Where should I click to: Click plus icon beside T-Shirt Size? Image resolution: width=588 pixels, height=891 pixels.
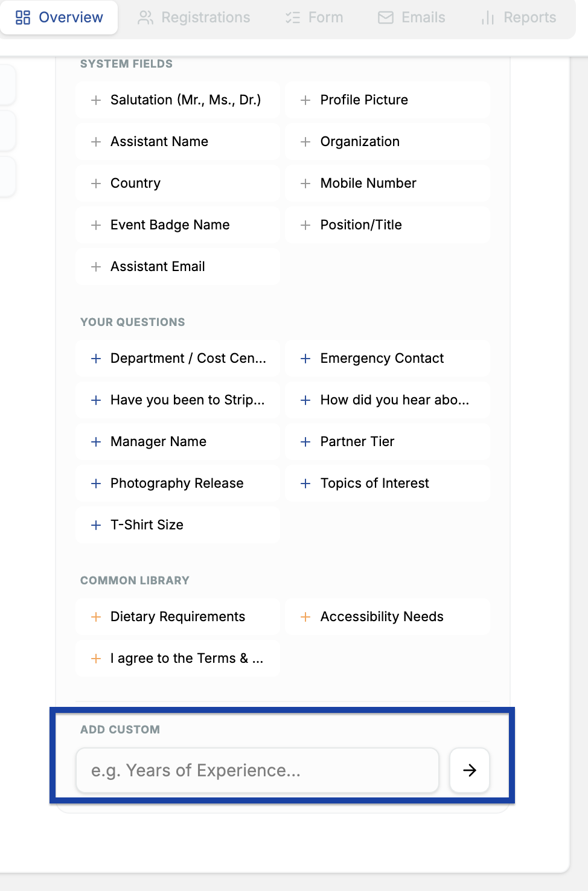point(95,525)
